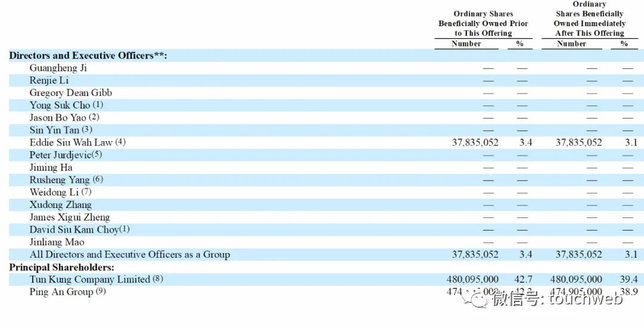The image size is (644, 327).
Task: Click the name Renjie Li
Action: (x=49, y=80)
